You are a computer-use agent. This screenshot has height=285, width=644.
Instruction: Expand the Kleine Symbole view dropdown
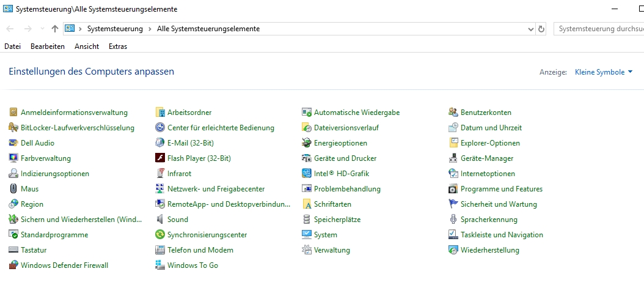[x=604, y=72]
